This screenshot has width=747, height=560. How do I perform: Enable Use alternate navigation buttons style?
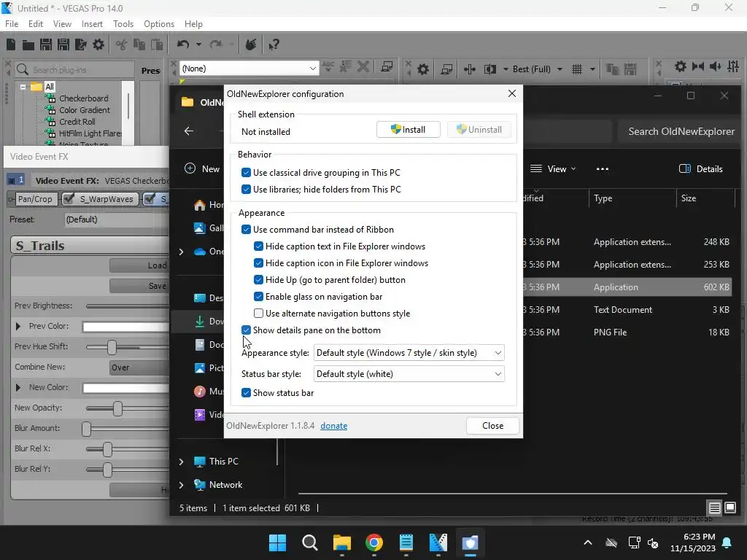tap(258, 313)
